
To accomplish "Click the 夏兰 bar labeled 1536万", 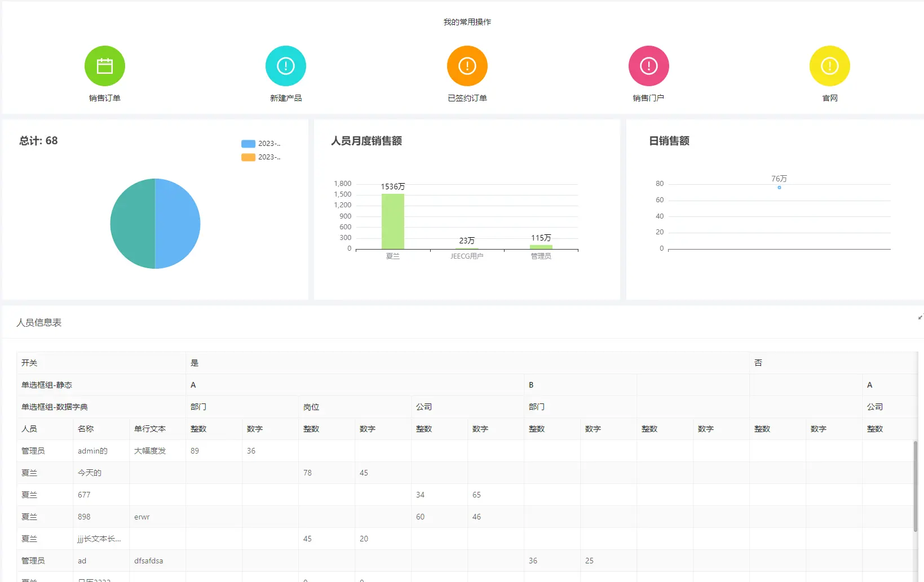I will [x=393, y=221].
